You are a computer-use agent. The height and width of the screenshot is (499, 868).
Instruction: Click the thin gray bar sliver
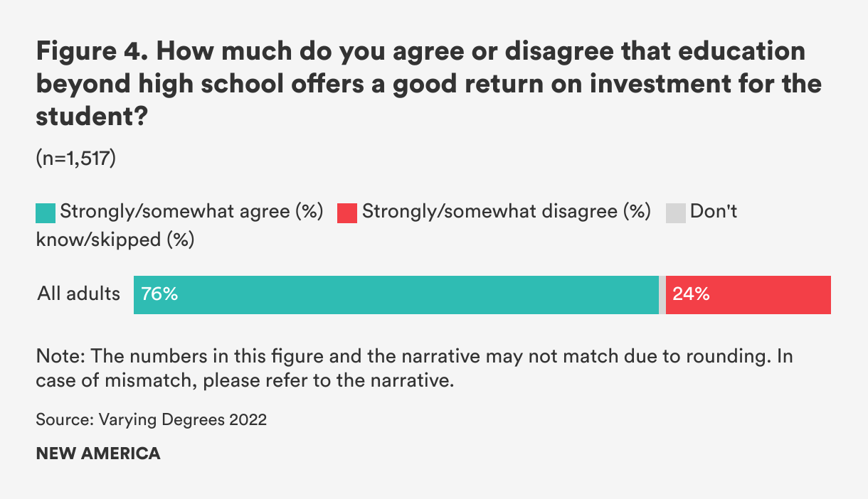(662, 294)
